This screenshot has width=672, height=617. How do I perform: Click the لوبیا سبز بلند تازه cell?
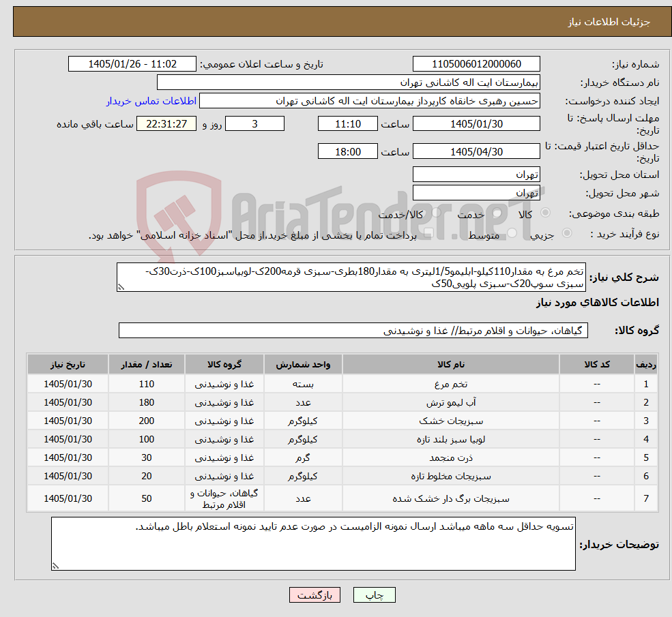(451, 439)
